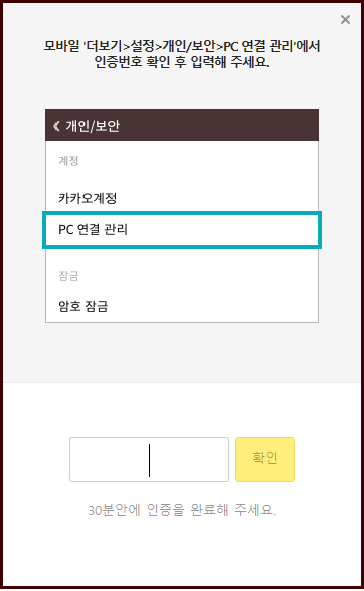Click the gray guide area below the settings preview
Viewport: 364px width, 591px height.
pos(182,352)
